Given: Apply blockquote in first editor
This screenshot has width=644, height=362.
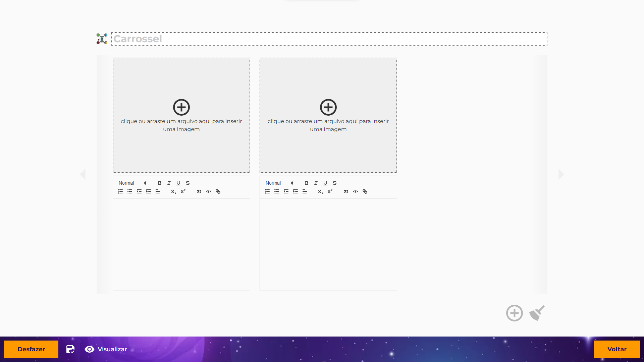Looking at the screenshot, I should [199, 191].
